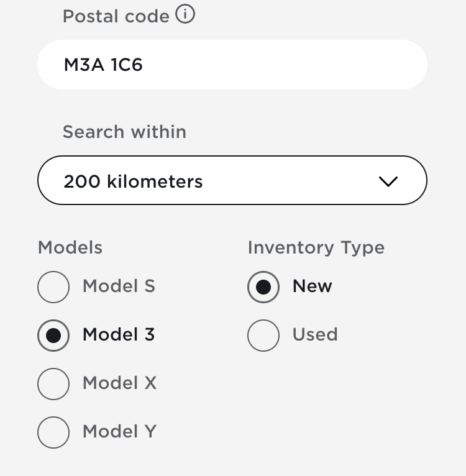Click the "New" text label

[x=313, y=286]
